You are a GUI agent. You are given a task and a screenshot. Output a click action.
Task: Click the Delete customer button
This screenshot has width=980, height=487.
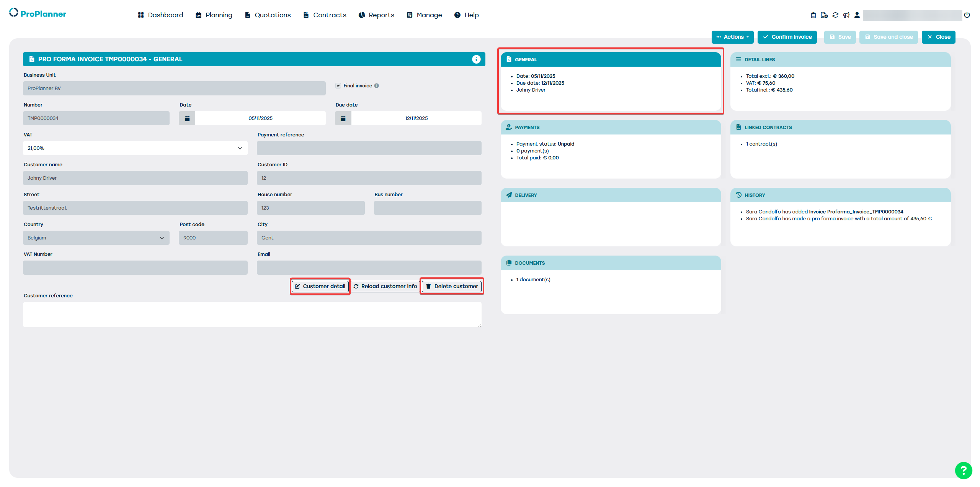point(452,286)
